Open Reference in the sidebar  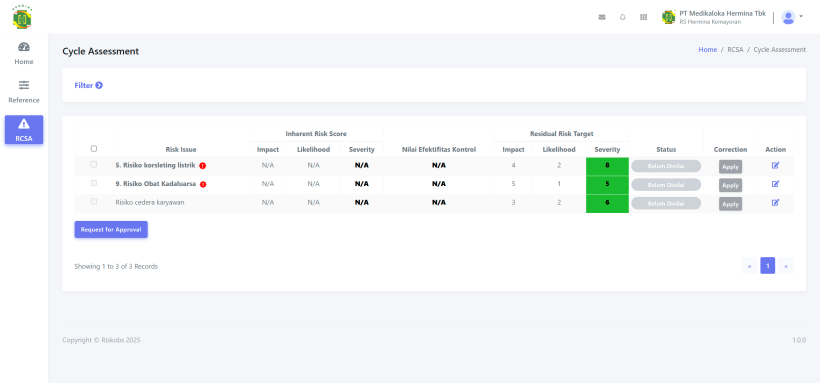point(24,92)
